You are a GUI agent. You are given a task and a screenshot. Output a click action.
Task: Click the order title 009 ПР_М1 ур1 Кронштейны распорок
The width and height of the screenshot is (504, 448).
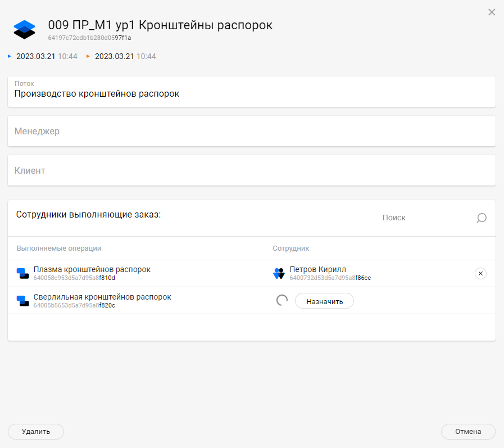[x=160, y=25]
